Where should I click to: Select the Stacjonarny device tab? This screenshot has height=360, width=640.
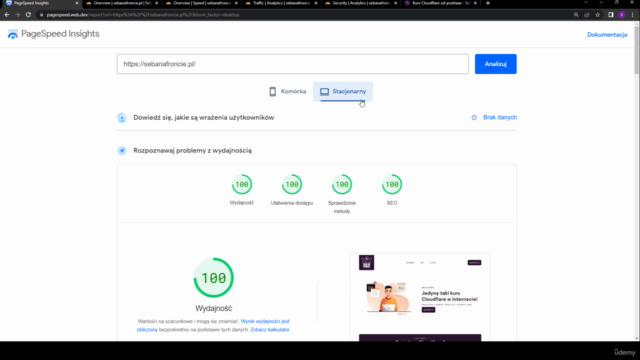[x=343, y=91]
